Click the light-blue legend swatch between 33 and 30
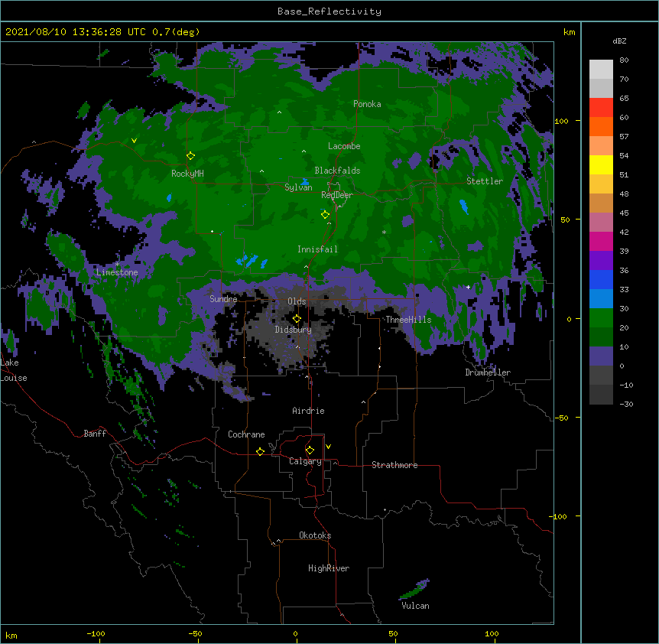659x644 pixels. (x=601, y=299)
